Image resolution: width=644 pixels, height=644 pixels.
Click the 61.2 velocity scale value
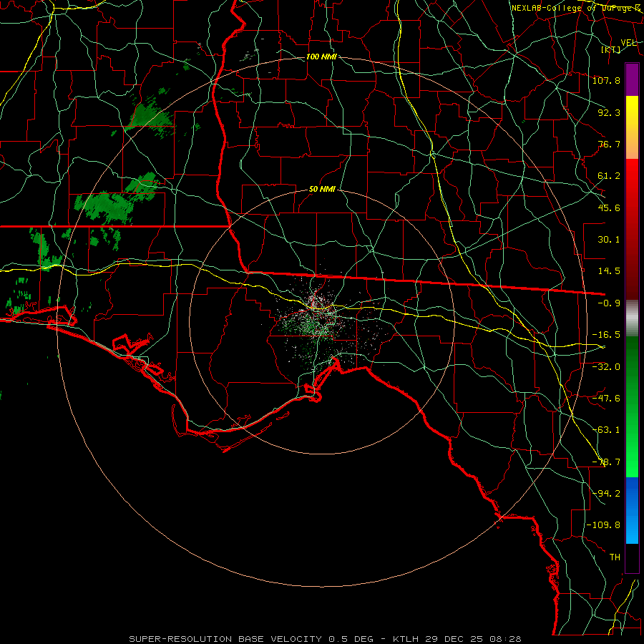pyautogui.click(x=609, y=176)
